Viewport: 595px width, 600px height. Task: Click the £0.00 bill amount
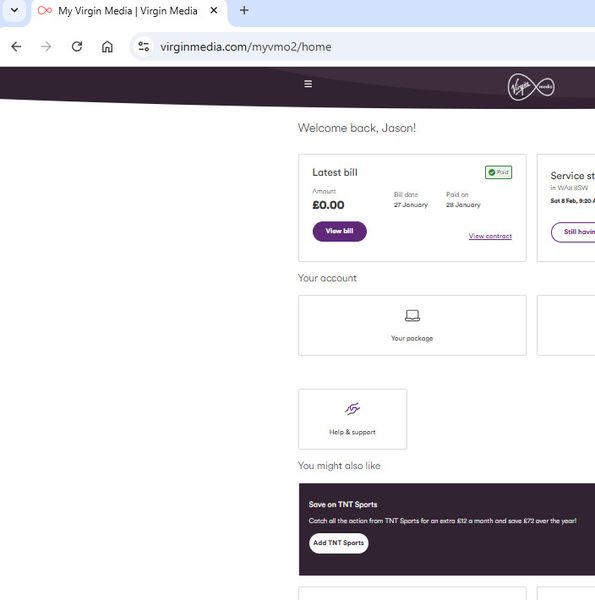pyautogui.click(x=328, y=205)
